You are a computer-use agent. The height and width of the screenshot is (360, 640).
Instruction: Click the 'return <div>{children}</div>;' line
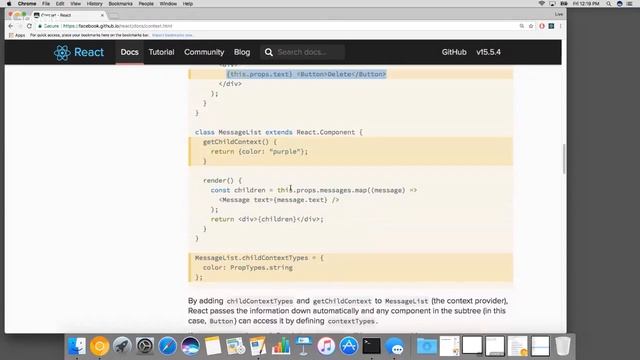click(267, 219)
